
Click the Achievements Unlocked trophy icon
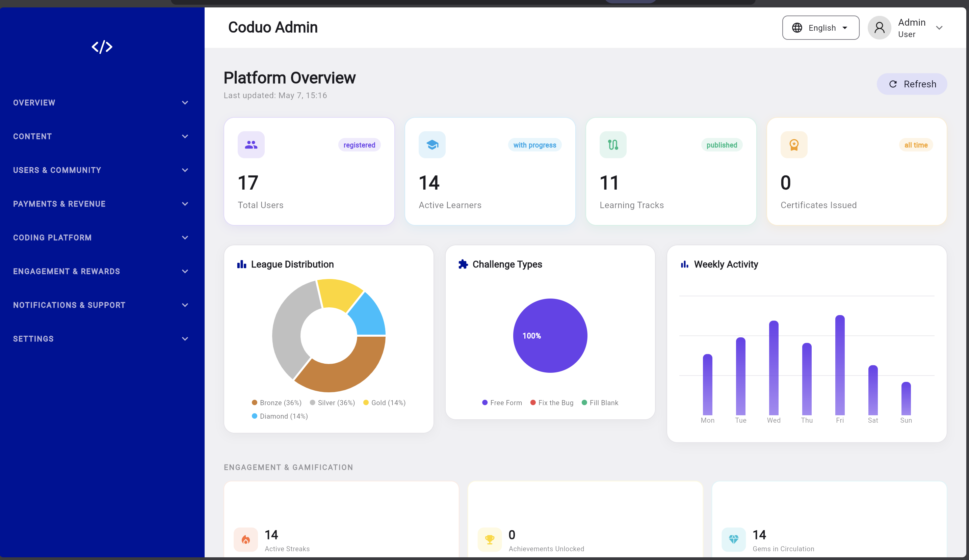pyautogui.click(x=490, y=540)
